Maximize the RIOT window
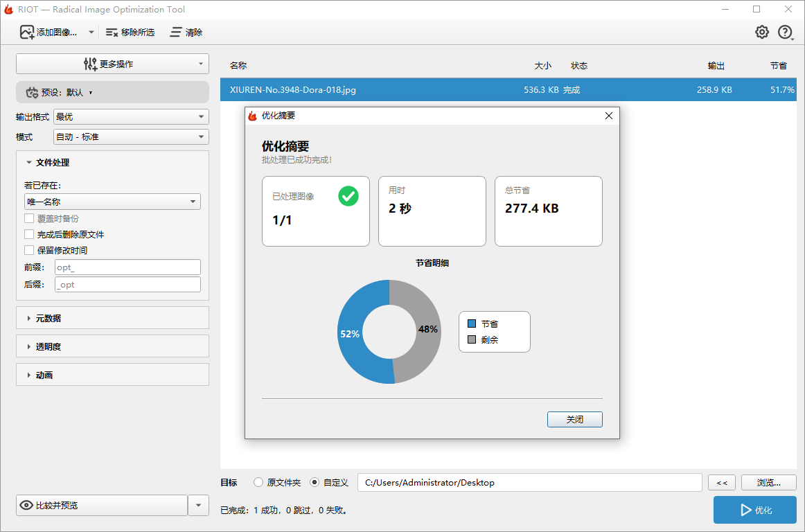805x532 pixels. [757, 9]
